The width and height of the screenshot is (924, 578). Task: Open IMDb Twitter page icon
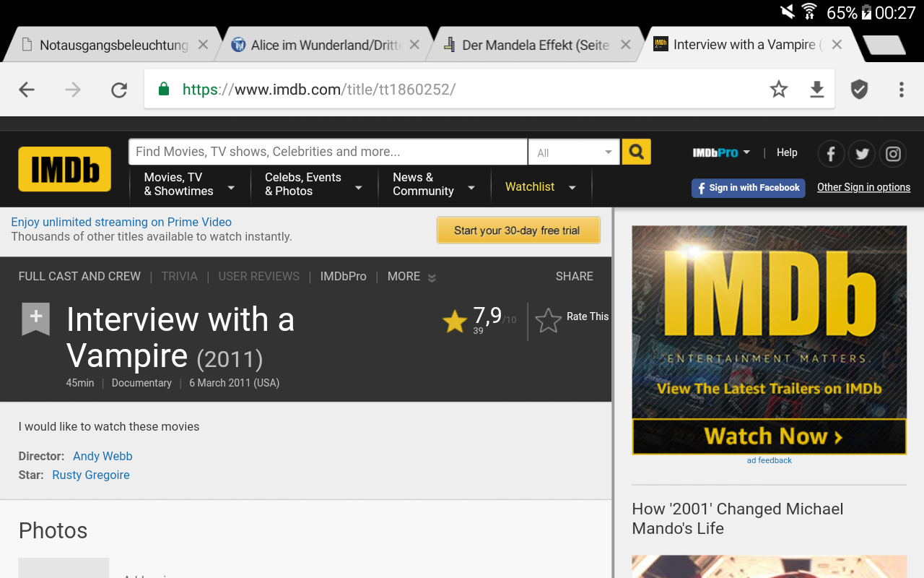point(862,153)
